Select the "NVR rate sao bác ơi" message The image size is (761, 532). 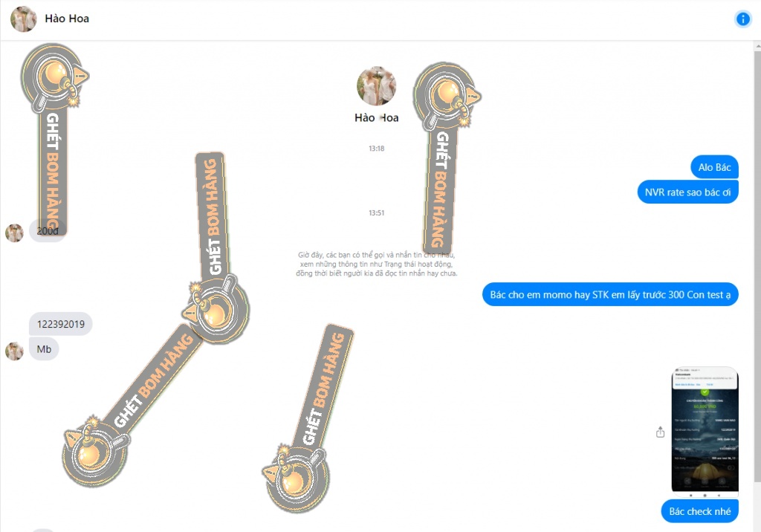pos(687,192)
